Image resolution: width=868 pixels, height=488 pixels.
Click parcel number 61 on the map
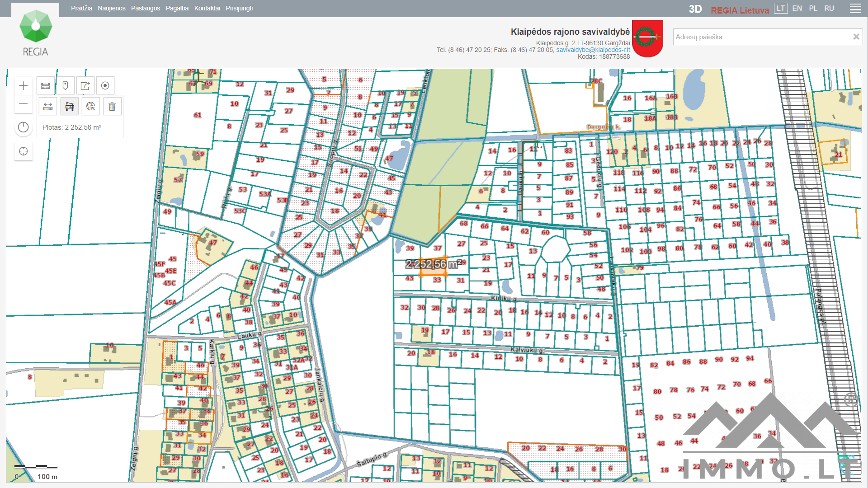pos(198,115)
